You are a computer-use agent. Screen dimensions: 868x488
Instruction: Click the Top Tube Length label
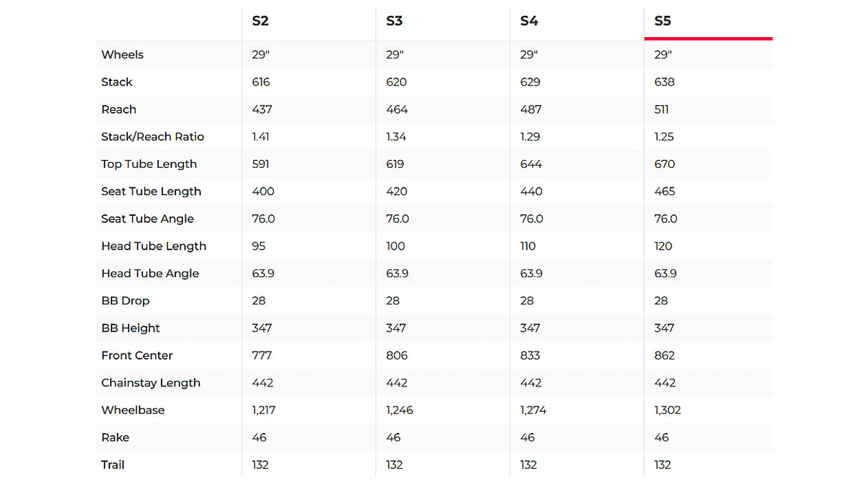(149, 164)
